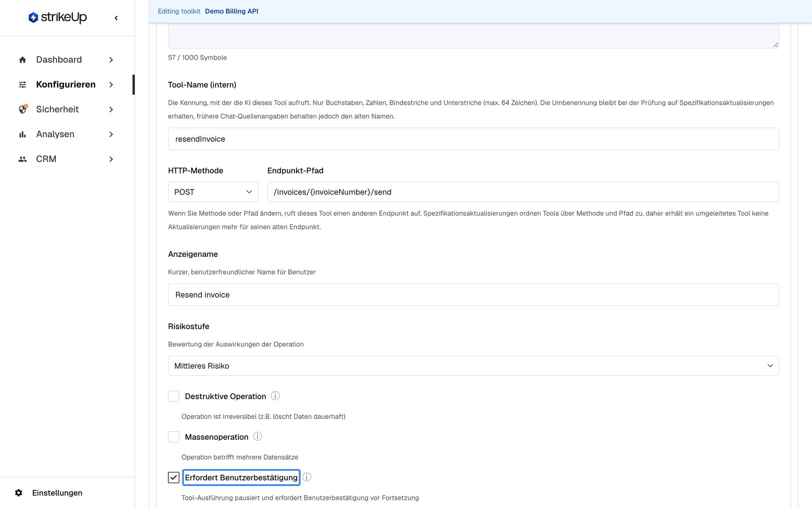This screenshot has width=812, height=508.
Task: Click the Anzeigename field Resend invoice
Action: pyautogui.click(x=473, y=295)
